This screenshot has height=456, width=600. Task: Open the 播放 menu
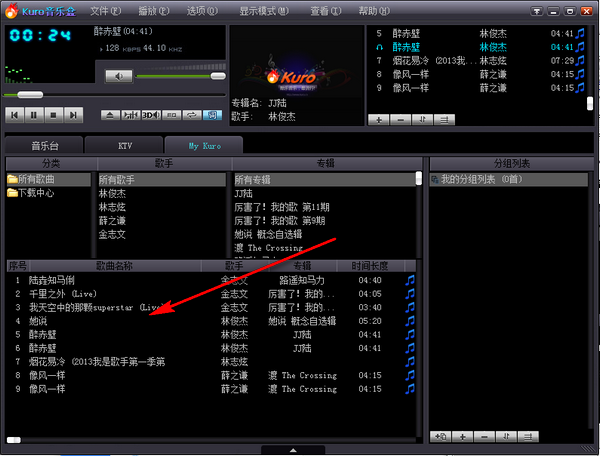(154, 11)
